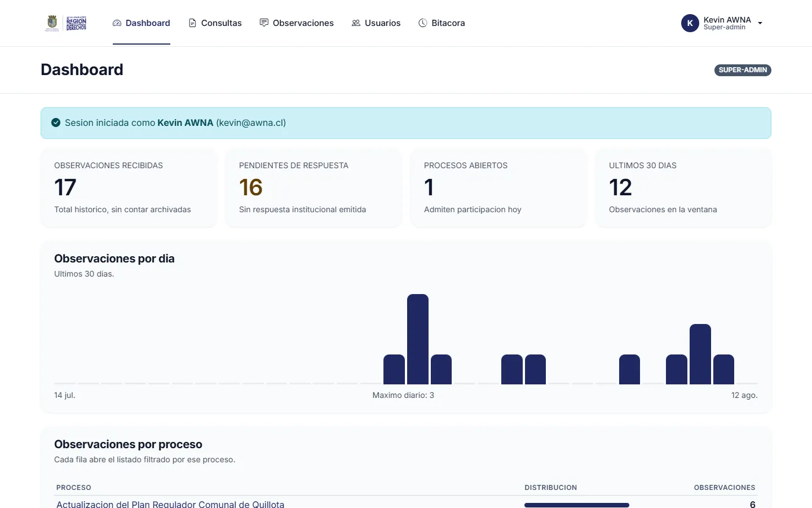
Task: Click the 'Maximo diario: 3' label
Action: [x=403, y=395]
